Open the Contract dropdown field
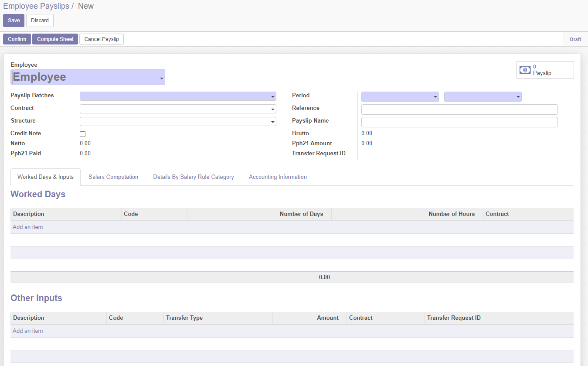588x366 pixels. coord(178,109)
